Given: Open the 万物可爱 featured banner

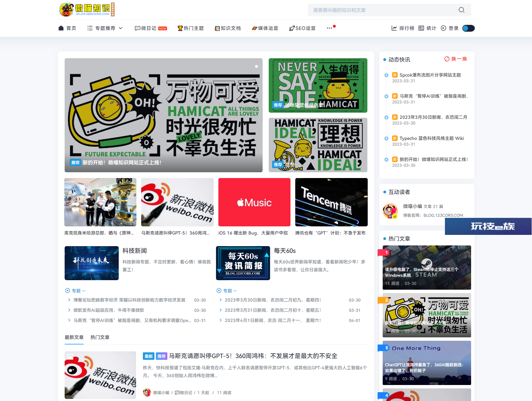Looking at the screenshot, I should click(x=164, y=115).
